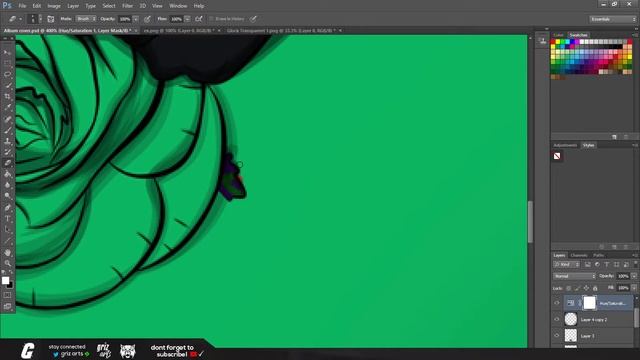Open layer blend mode Normal dropdown
This screenshot has height=360, width=640.
[574, 276]
